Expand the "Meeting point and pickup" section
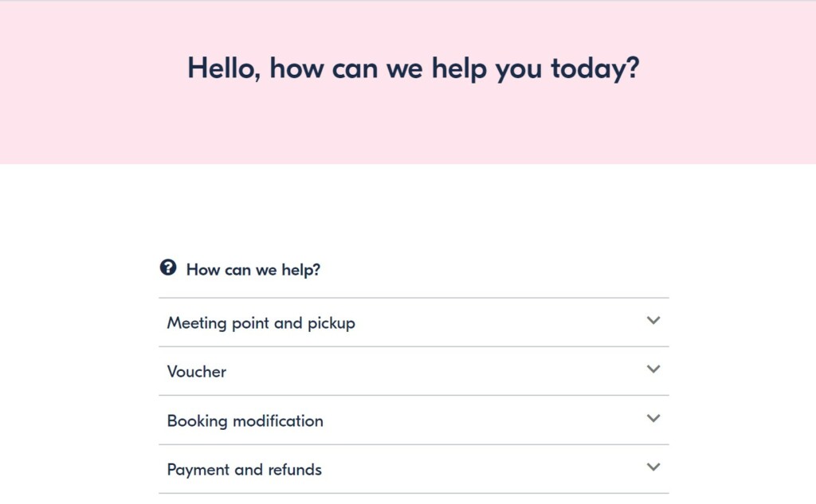 pos(414,322)
